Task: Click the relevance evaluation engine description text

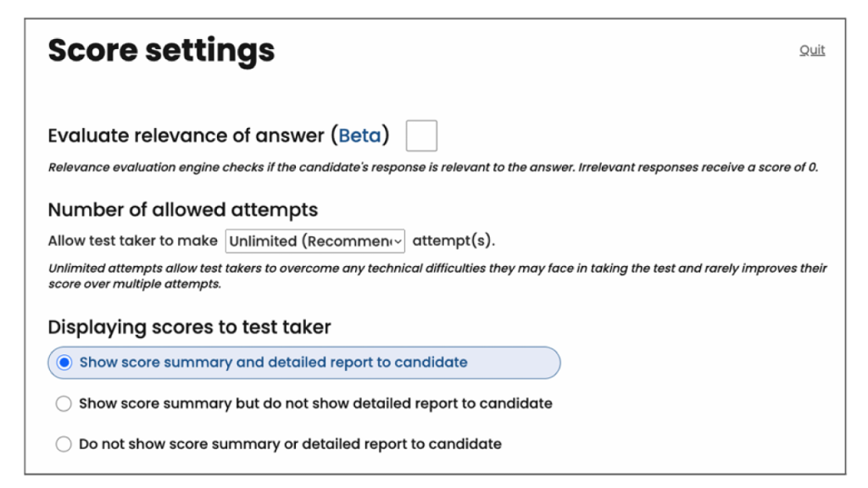Action: click(x=432, y=168)
